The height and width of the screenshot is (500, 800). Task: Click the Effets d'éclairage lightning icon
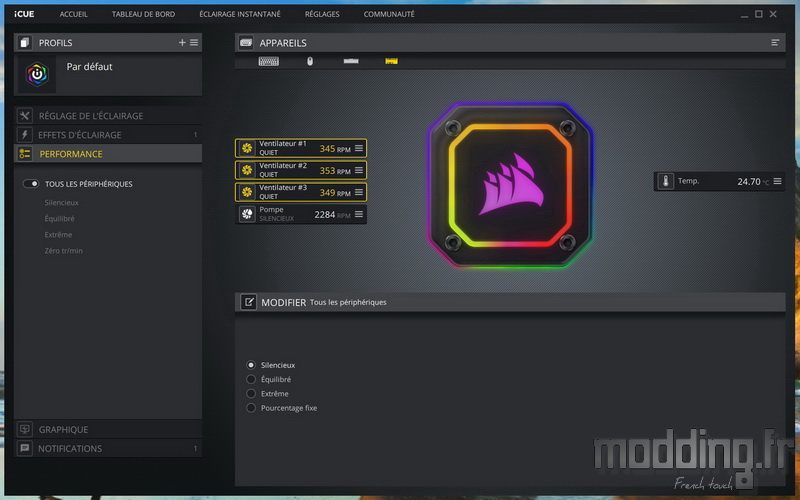[24, 135]
